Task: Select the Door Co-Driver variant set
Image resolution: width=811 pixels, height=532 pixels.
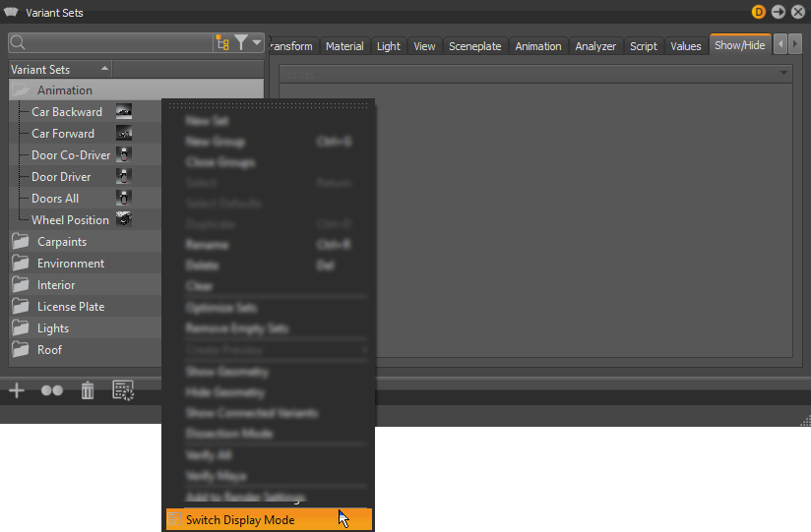Action: click(71, 155)
